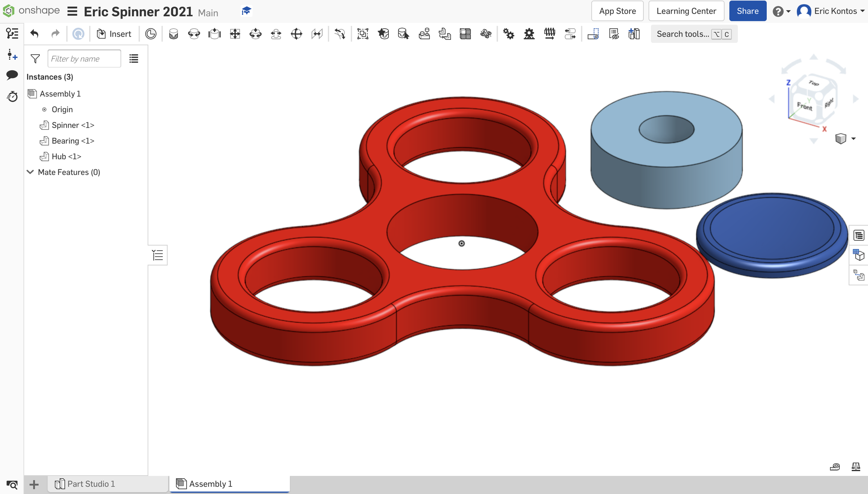Switch to the Part Studio 1 tab

107,484
